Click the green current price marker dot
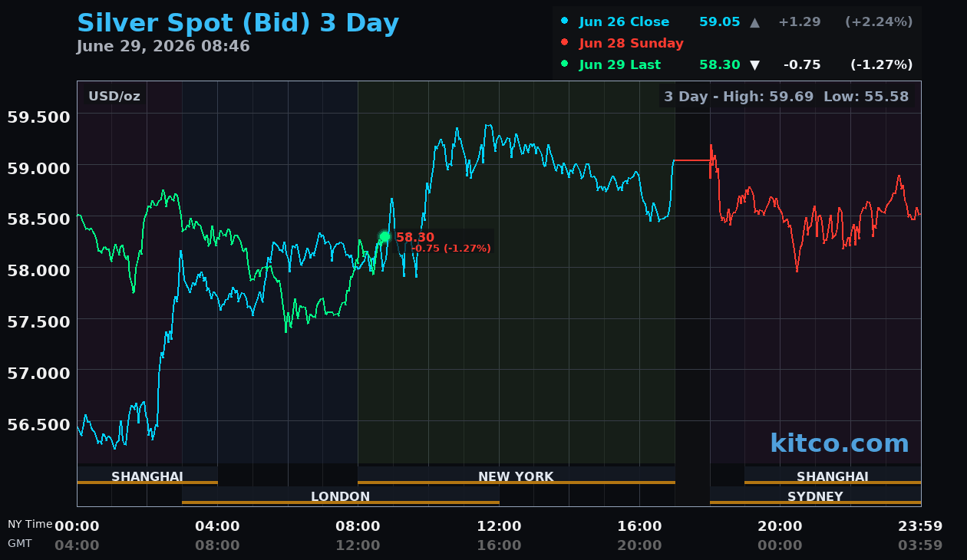 point(384,237)
